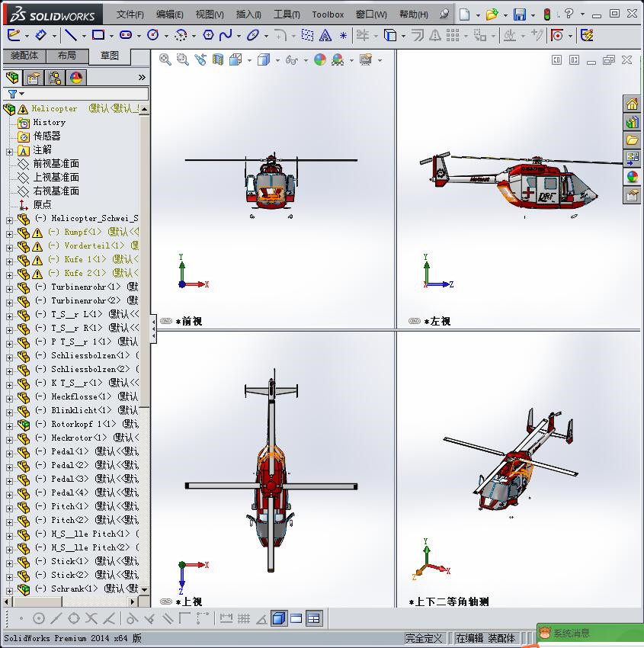
Task: Click the Convert Entities cube icon
Action: point(390,35)
